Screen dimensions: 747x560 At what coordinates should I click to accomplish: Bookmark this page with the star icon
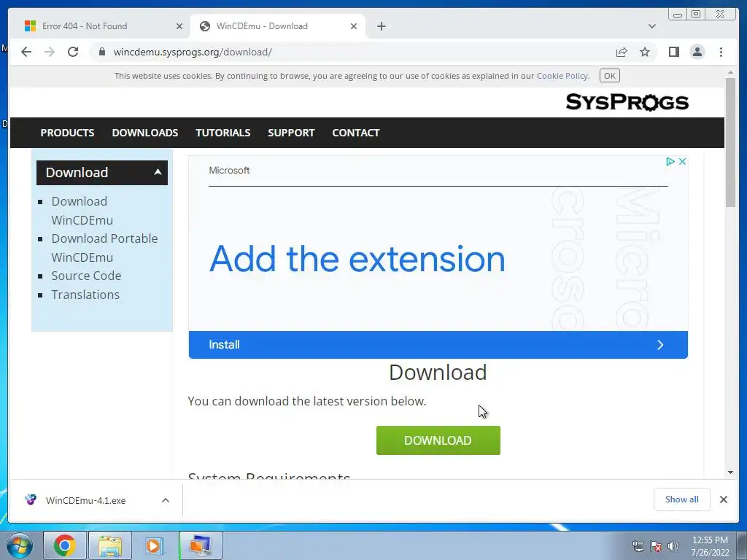645,52
